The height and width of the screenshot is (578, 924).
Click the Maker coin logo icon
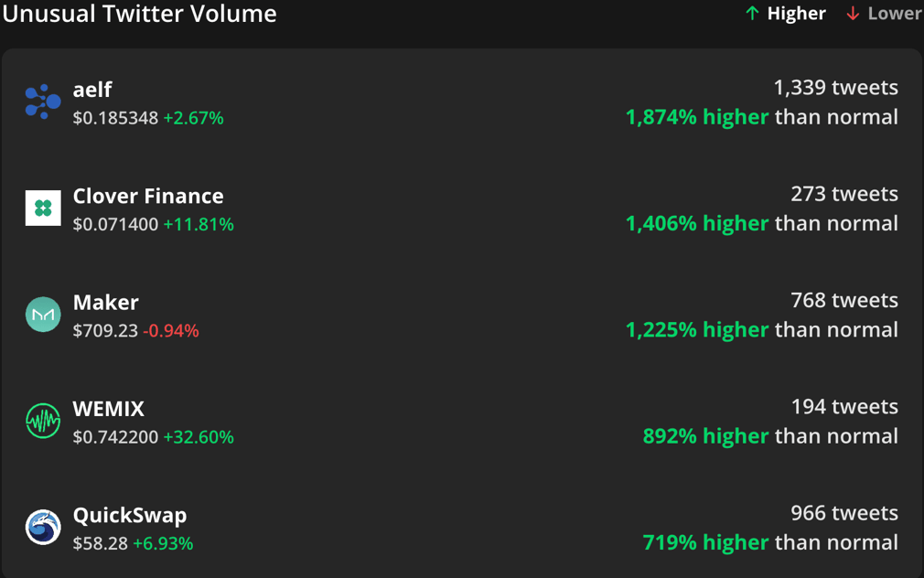coord(43,315)
